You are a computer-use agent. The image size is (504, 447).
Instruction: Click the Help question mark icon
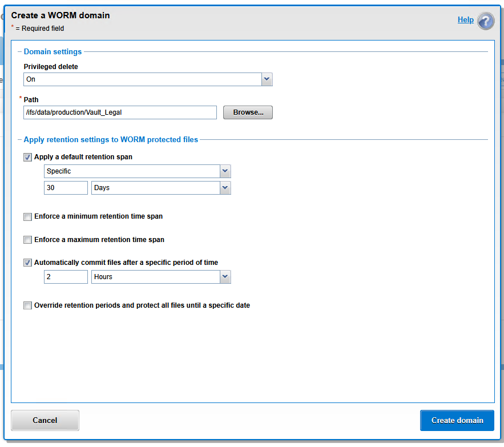(x=486, y=21)
